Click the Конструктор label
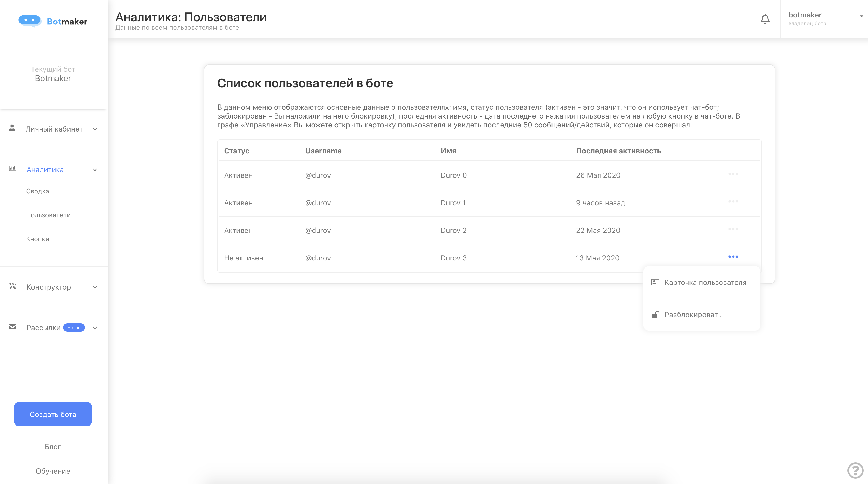The width and height of the screenshot is (868, 484). [49, 287]
